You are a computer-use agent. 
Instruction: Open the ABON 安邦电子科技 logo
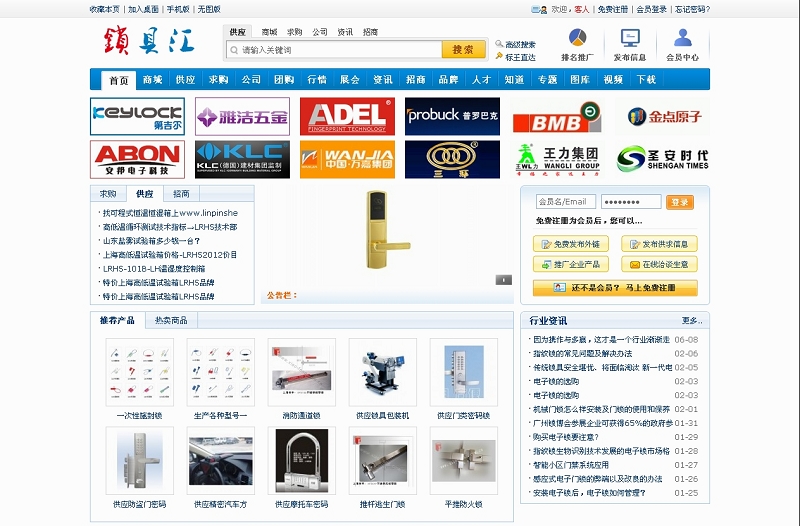pos(137,159)
